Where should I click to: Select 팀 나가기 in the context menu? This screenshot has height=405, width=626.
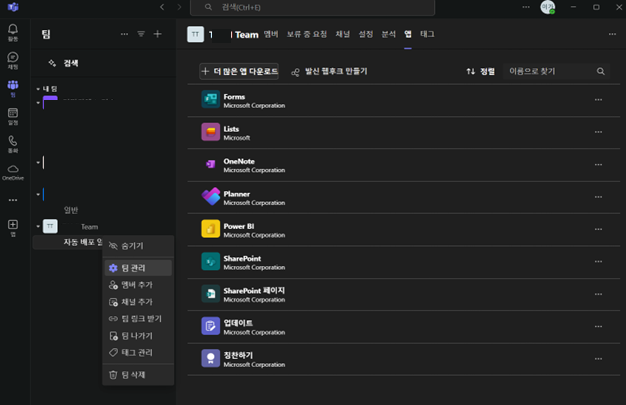[x=138, y=336]
